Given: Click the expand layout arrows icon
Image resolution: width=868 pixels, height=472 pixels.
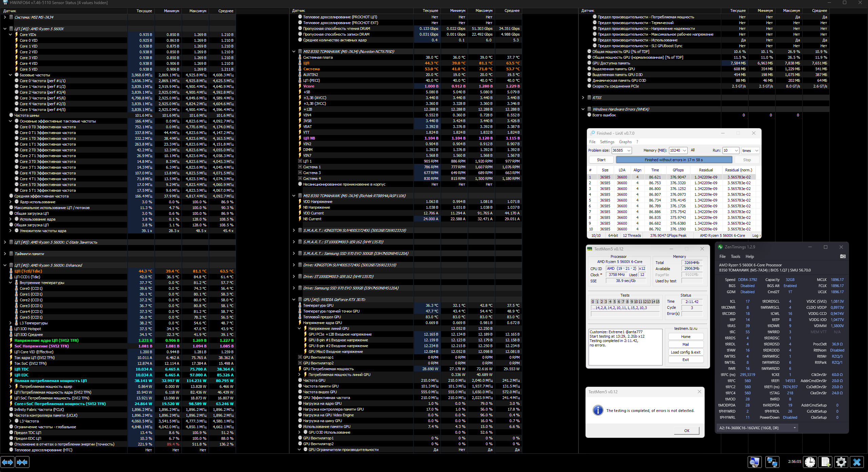Looking at the screenshot, I should pyautogui.click(x=7, y=462).
